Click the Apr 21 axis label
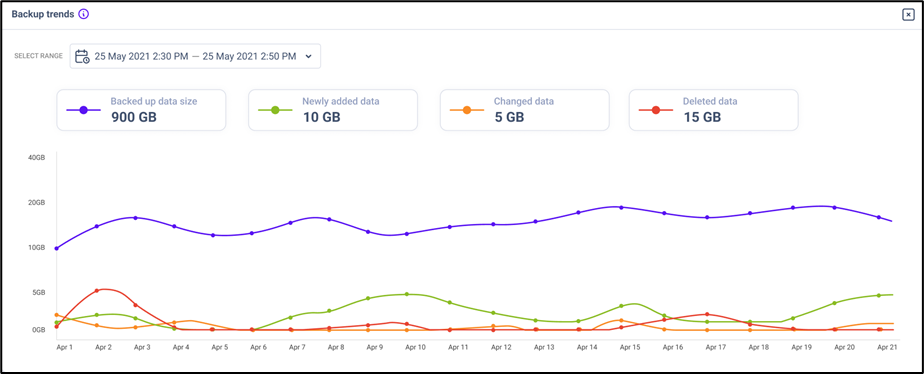This screenshot has height=374, width=924. 888,348
